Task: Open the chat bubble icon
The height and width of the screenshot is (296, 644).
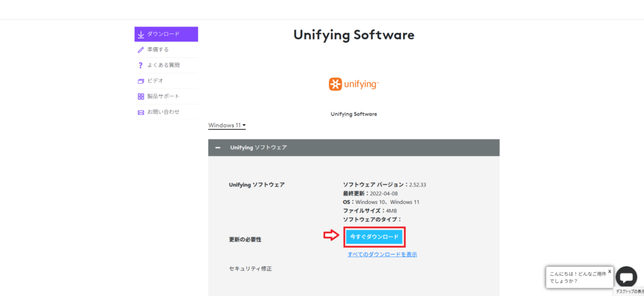Action: [x=626, y=277]
